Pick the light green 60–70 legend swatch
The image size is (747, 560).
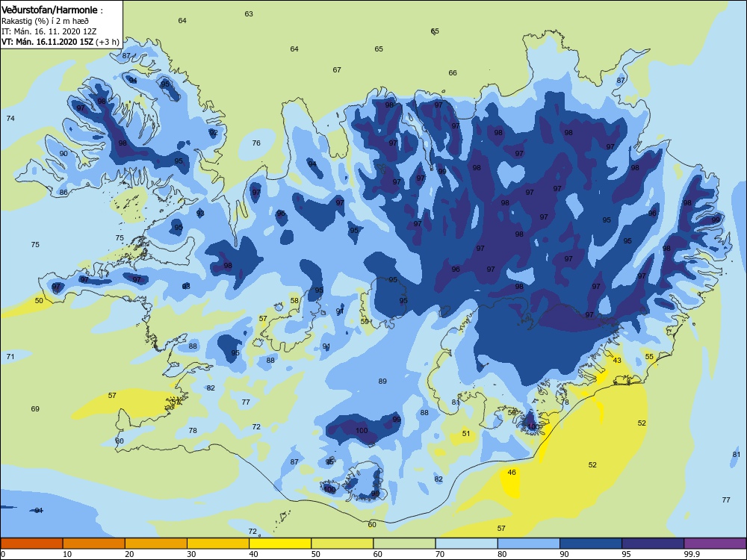click(x=404, y=544)
